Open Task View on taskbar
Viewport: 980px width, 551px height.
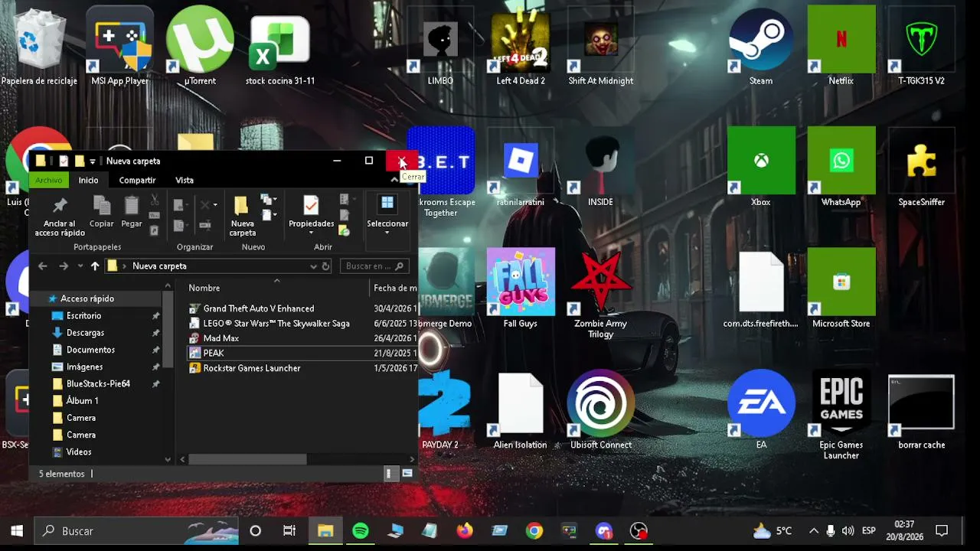click(x=289, y=531)
